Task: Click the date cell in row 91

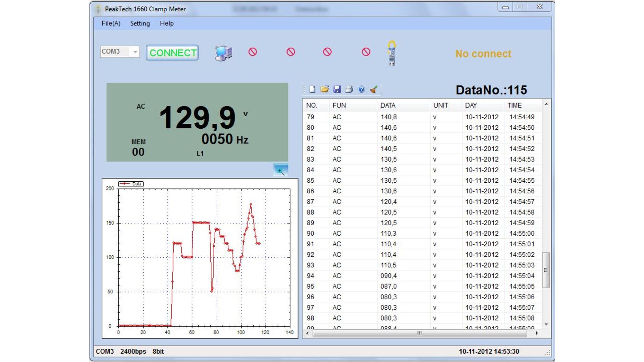Action: [x=482, y=244]
